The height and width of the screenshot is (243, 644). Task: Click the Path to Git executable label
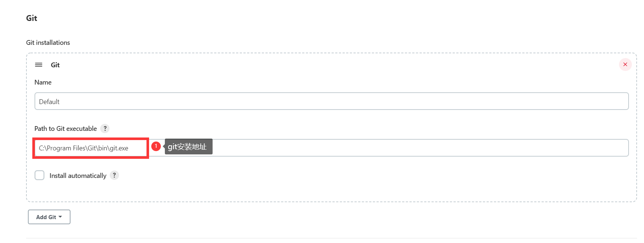tap(66, 129)
